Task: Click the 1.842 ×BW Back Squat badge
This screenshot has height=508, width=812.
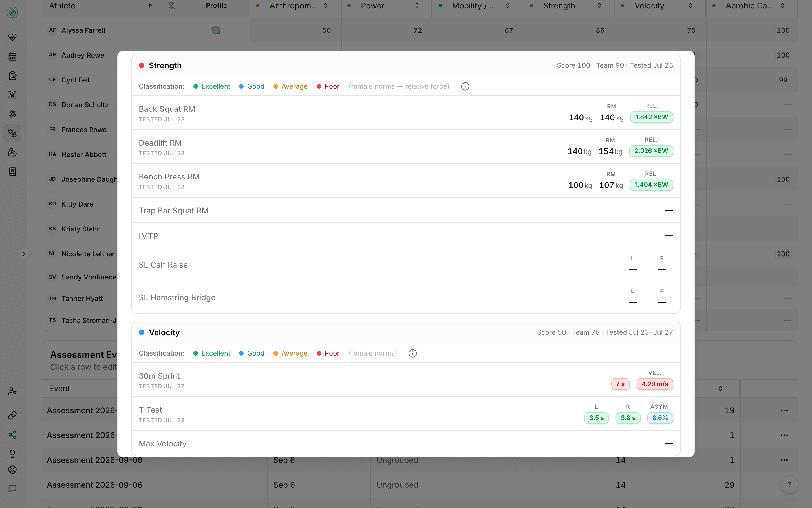Action: (652, 117)
